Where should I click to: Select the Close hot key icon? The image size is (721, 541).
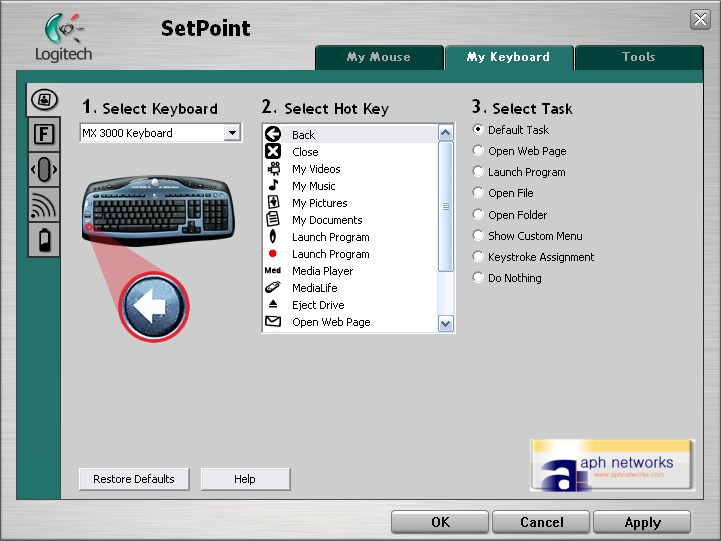pos(272,152)
